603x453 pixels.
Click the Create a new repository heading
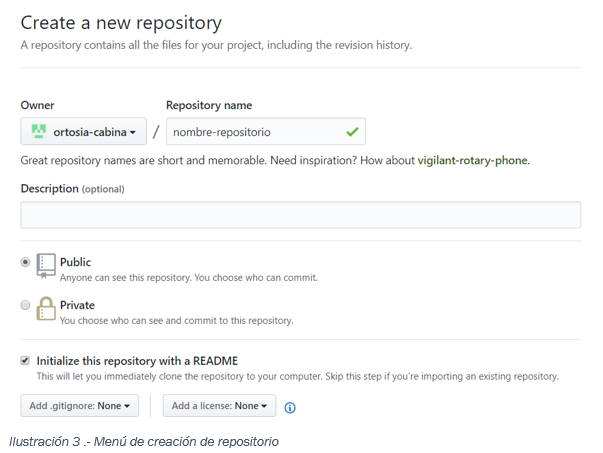click(x=121, y=23)
